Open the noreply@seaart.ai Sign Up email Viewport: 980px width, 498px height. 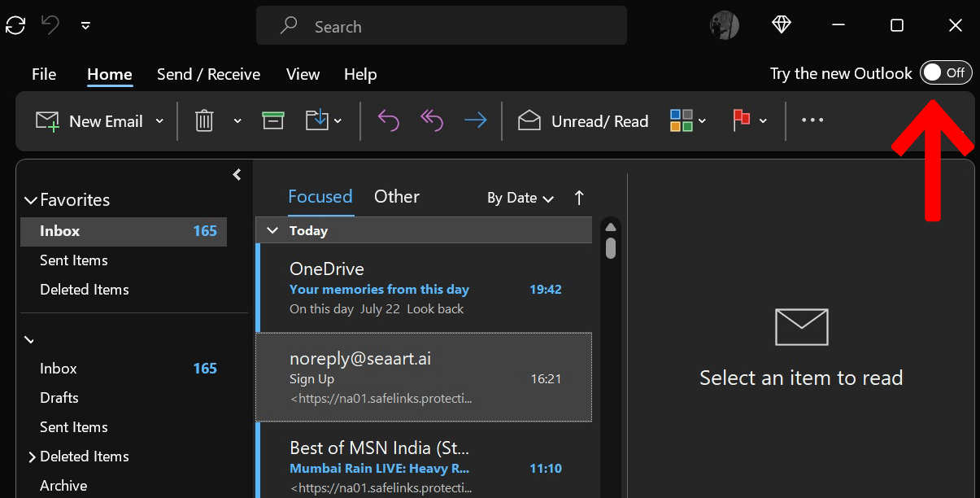[424, 378]
